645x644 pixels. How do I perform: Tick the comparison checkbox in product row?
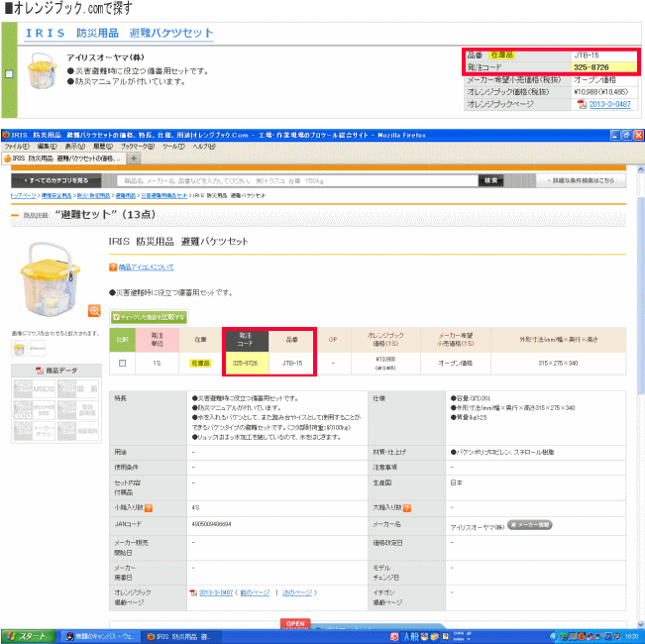tap(123, 364)
